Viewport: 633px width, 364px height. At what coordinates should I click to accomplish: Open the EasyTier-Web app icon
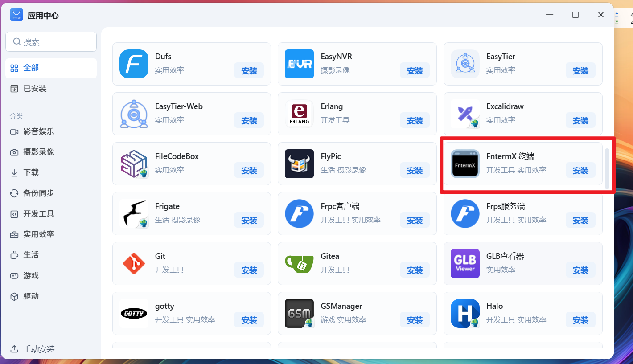[x=134, y=114]
